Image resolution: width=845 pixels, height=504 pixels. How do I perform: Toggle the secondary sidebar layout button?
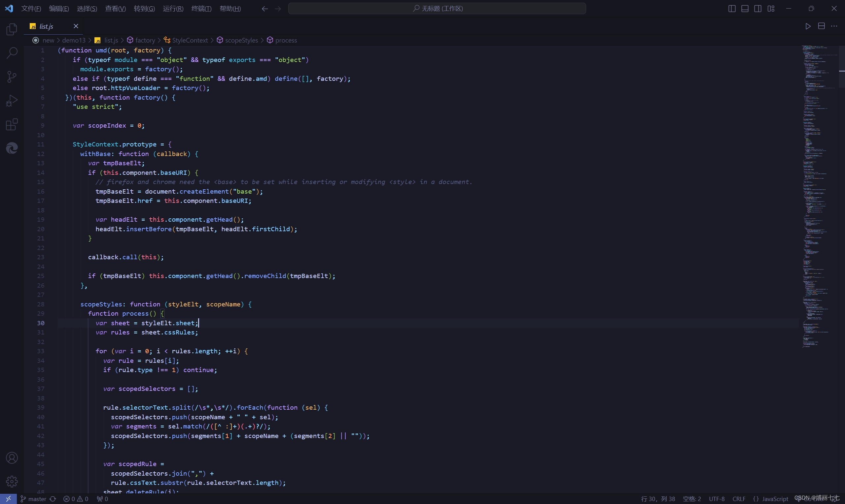[757, 9]
